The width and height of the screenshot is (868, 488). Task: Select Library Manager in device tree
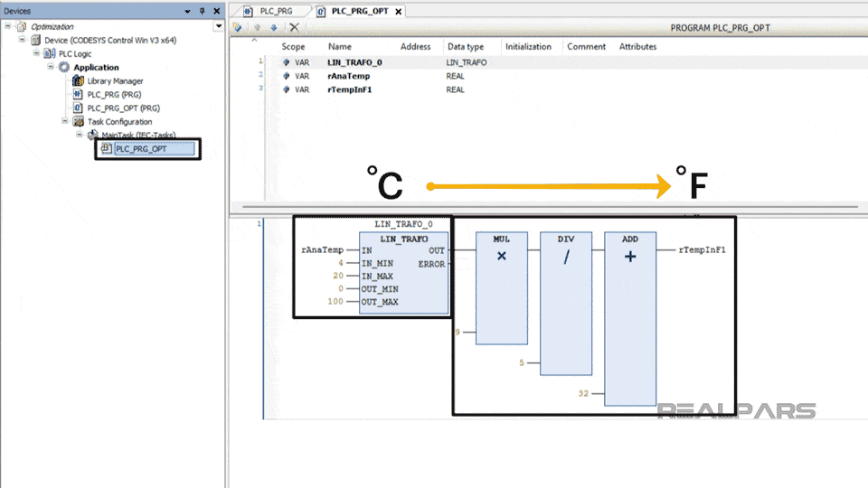point(115,80)
